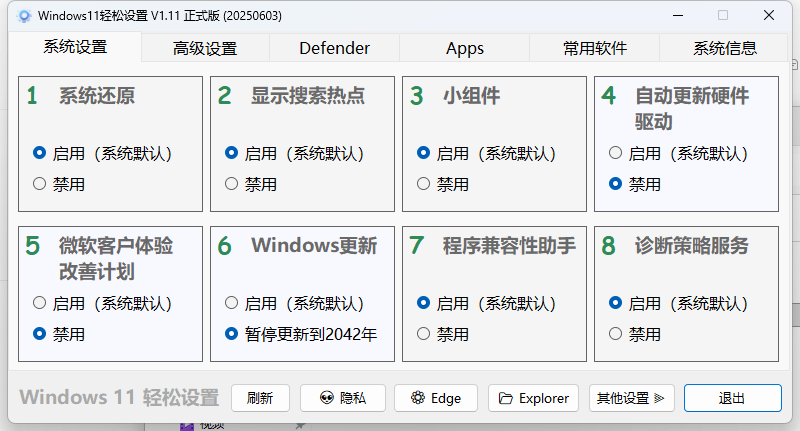Viewport: 800px width, 431px height.
Task: Enable 系统还原 with 启用 radio button
Action: [x=102, y=153]
